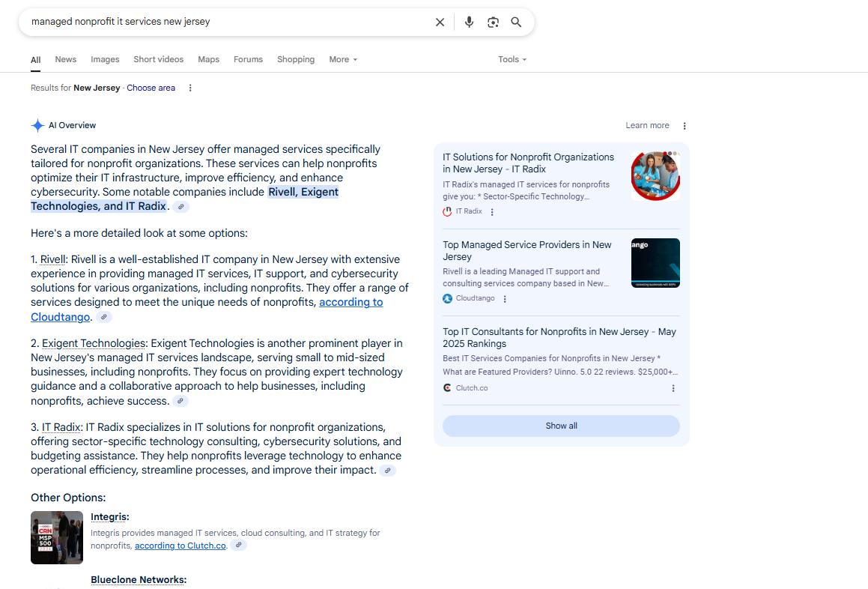Screen dimensions: 868x589
Task: Open IT Solutions for Nonprofit Organizations result
Action: pyautogui.click(x=528, y=163)
